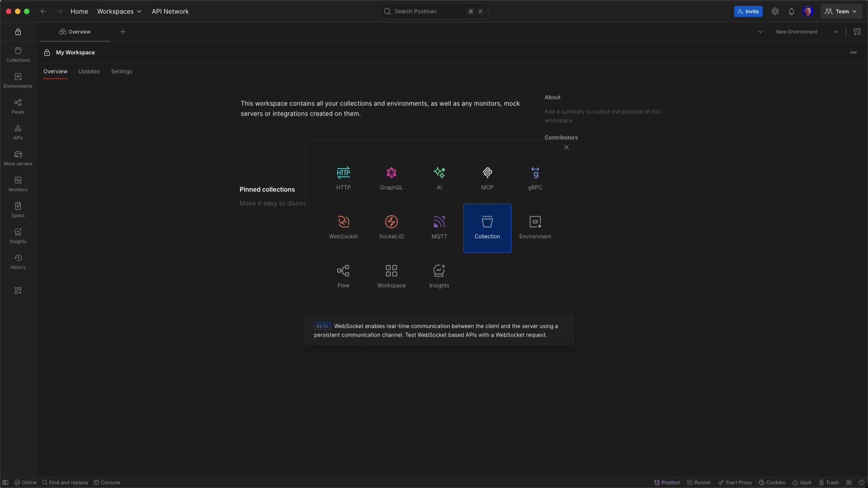
Task: Open the Team dropdown
Action: pyautogui.click(x=841, y=11)
